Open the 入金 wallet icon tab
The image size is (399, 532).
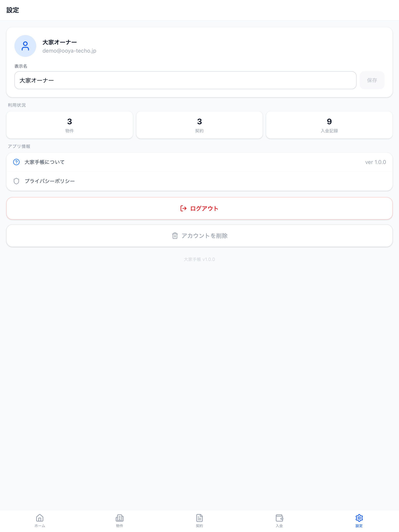tap(279, 521)
